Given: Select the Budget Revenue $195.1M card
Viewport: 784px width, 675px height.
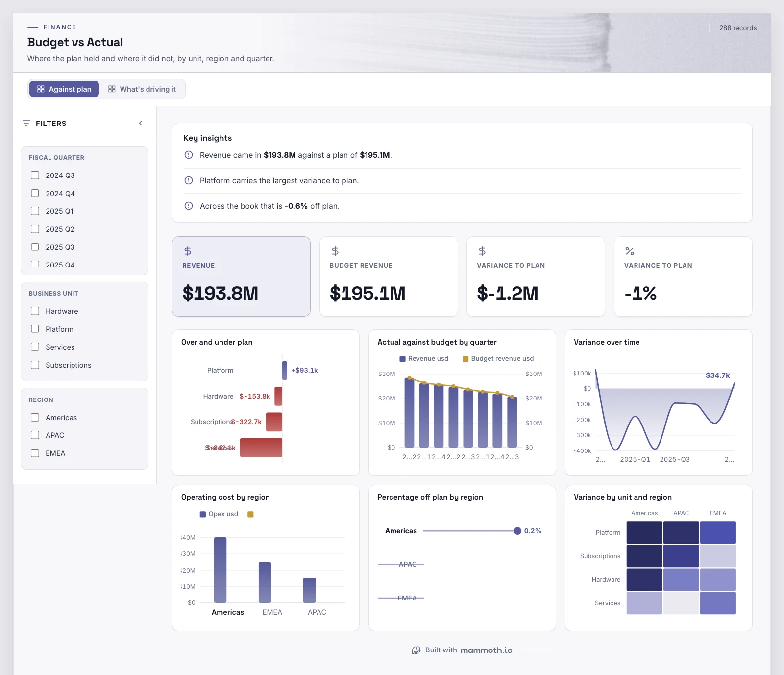Looking at the screenshot, I should 389,276.
